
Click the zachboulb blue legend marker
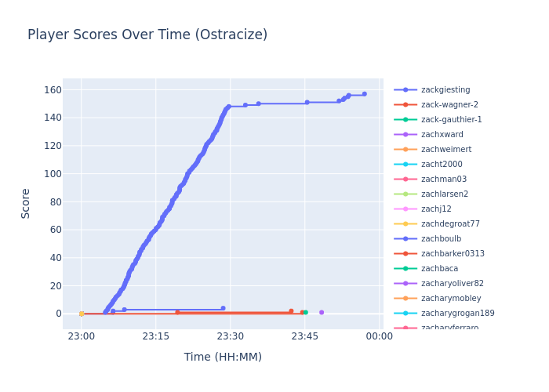click(405, 239)
